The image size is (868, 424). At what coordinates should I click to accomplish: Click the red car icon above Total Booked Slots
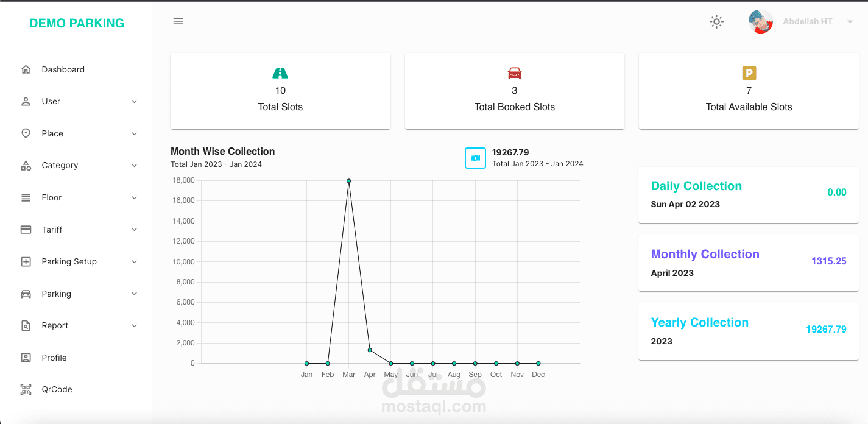click(x=514, y=72)
